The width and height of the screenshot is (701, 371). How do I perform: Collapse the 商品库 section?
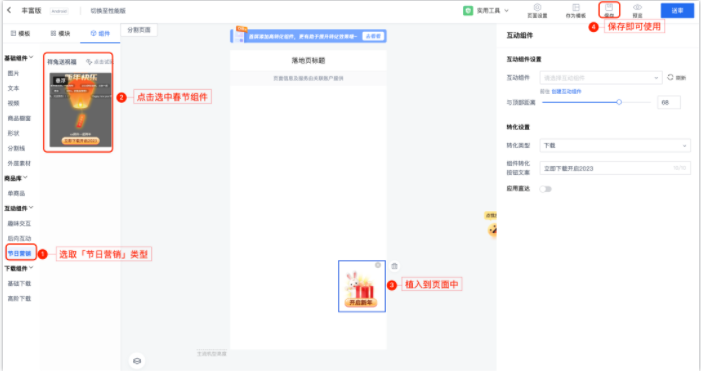pyautogui.click(x=16, y=178)
